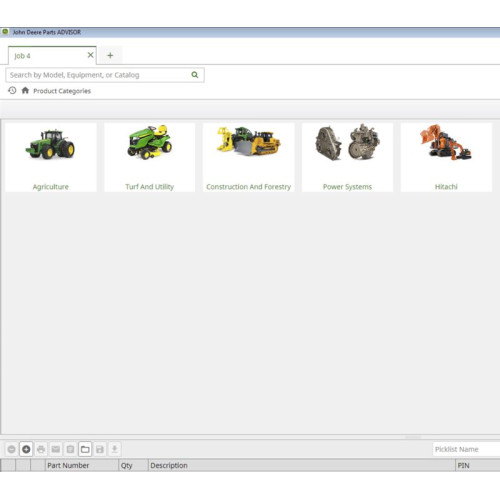
Task: Click the PIN column header
Action: point(478,465)
